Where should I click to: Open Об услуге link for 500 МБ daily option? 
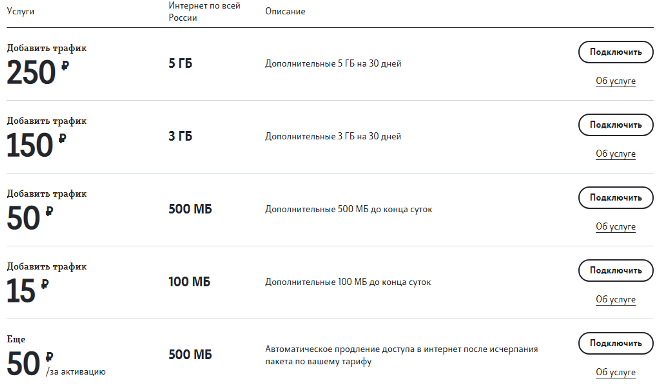pyautogui.click(x=615, y=226)
